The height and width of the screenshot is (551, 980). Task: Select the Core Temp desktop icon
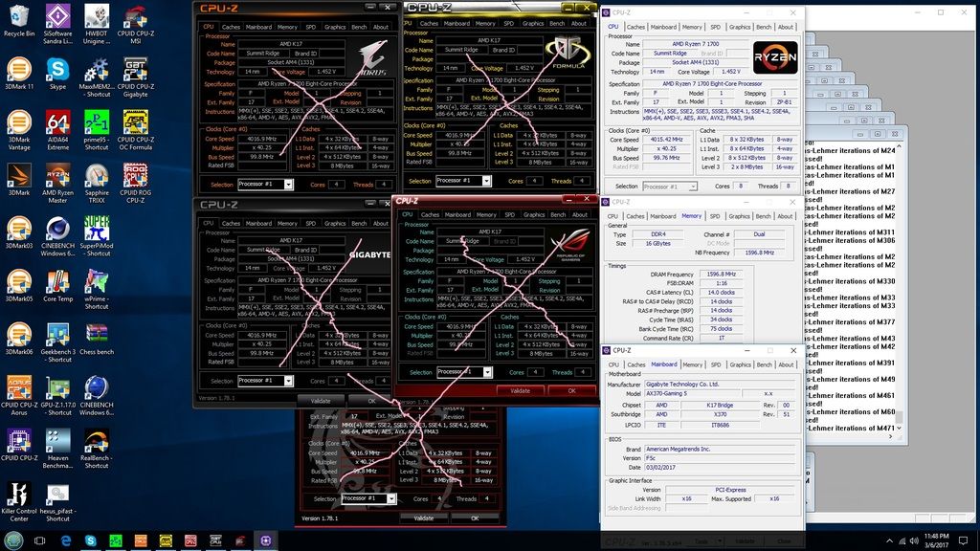(x=57, y=286)
